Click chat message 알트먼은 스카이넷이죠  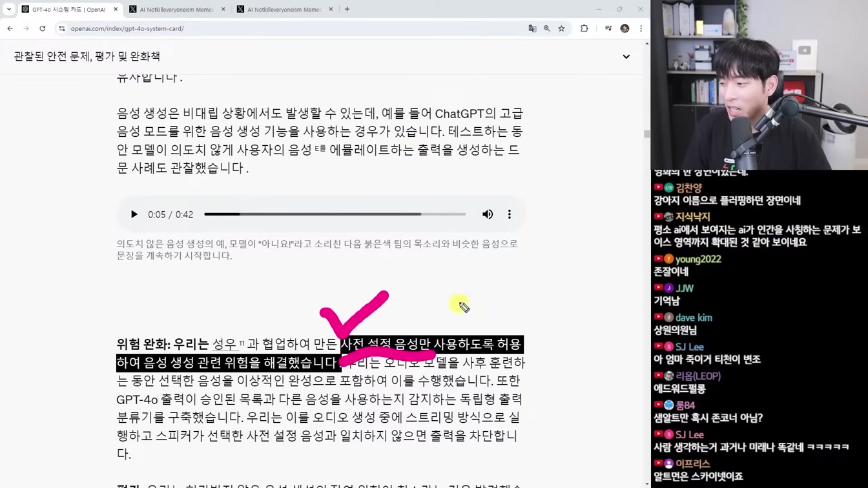698,476
